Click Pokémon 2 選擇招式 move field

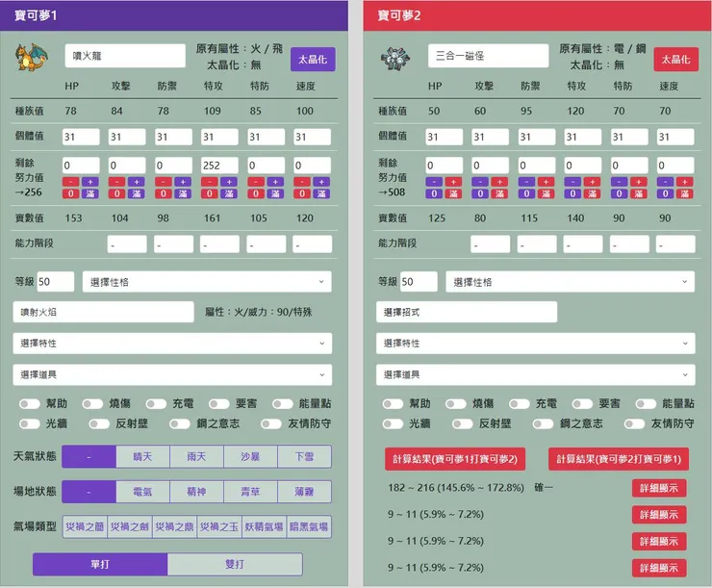click(467, 313)
